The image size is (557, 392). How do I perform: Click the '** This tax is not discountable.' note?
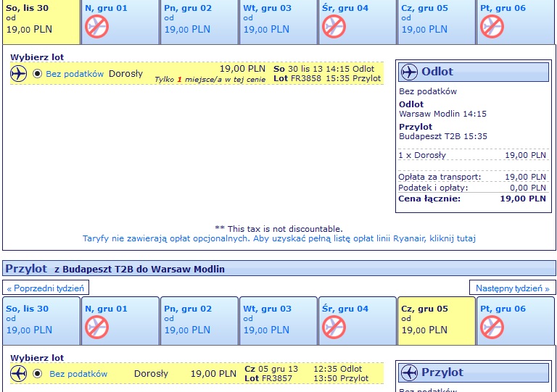coord(278,229)
